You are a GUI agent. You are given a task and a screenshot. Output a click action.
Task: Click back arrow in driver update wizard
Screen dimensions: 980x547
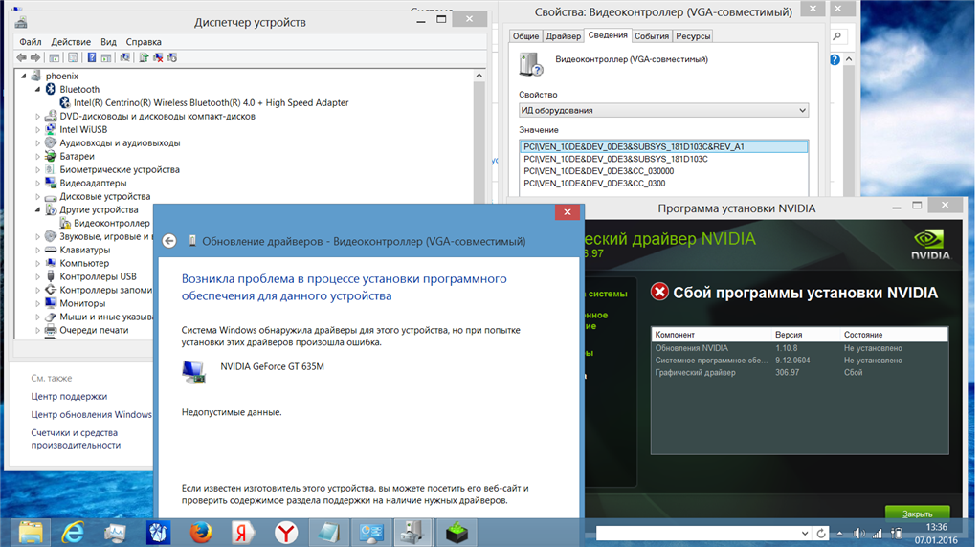[x=169, y=241]
